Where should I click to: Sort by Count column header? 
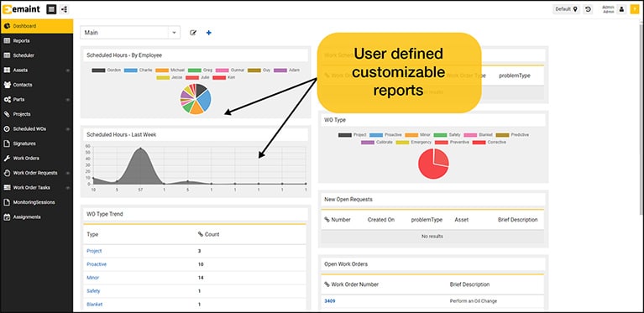click(208, 235)
